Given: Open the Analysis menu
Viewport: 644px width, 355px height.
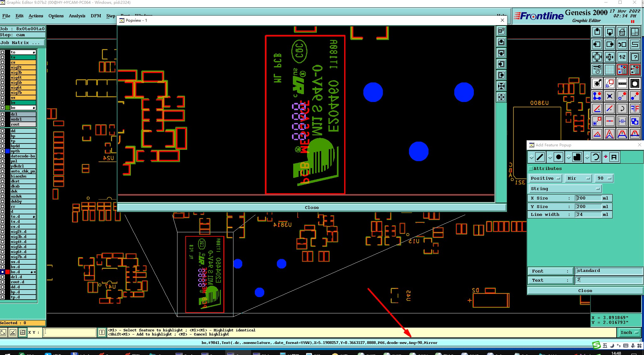Looking at the screenshot, I should pyautogui.click(x=77, y=16).
